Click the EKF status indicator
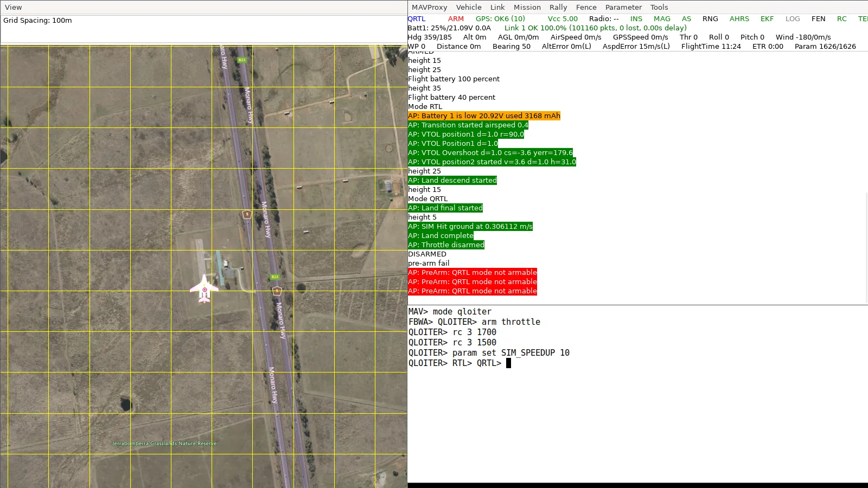 coord(767,18)
